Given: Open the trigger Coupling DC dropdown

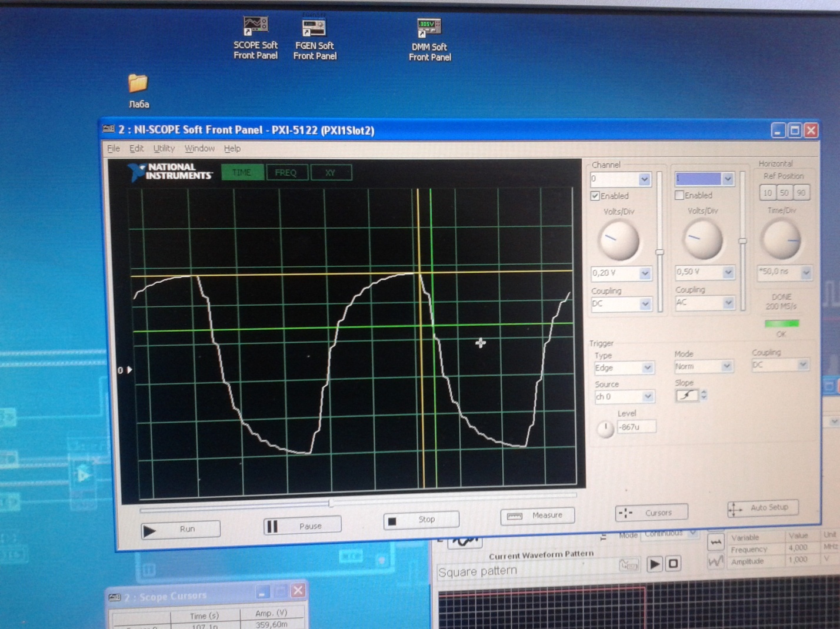Looking at the screenshot, I should point(802,365).
